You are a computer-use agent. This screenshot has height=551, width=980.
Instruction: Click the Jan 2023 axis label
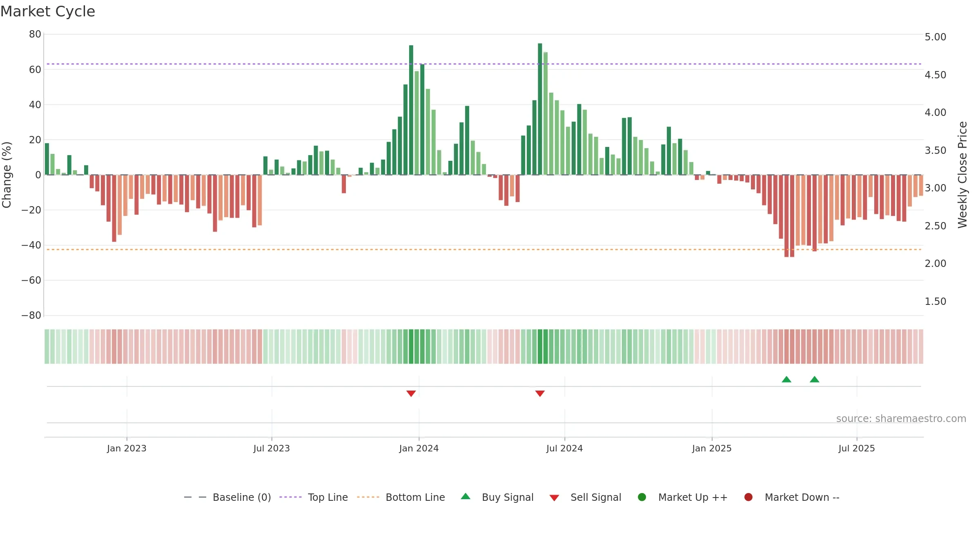(127, 448)
